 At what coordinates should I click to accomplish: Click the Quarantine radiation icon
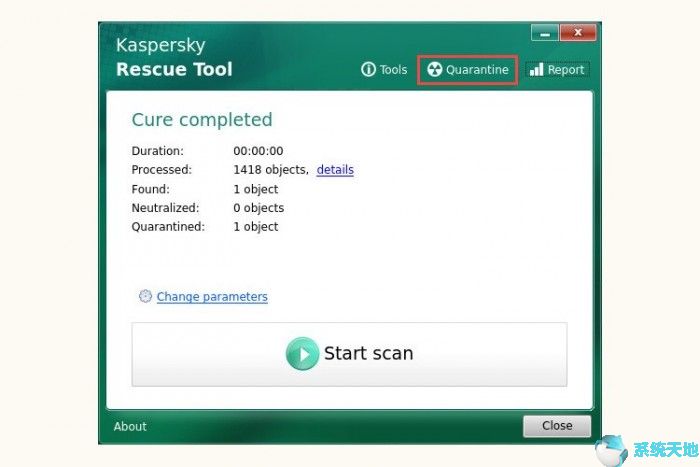coord(434,70)
